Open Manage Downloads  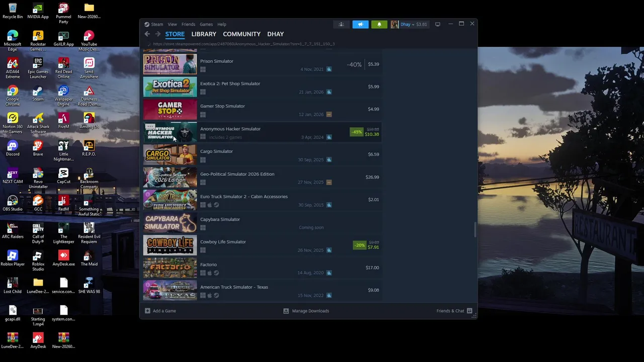[x=306, y=311]
